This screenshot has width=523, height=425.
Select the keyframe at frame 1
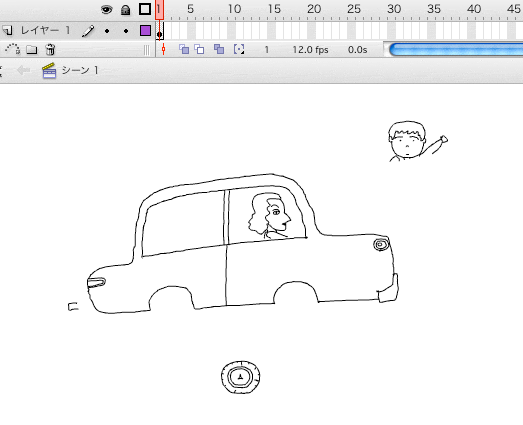point(159,31)
